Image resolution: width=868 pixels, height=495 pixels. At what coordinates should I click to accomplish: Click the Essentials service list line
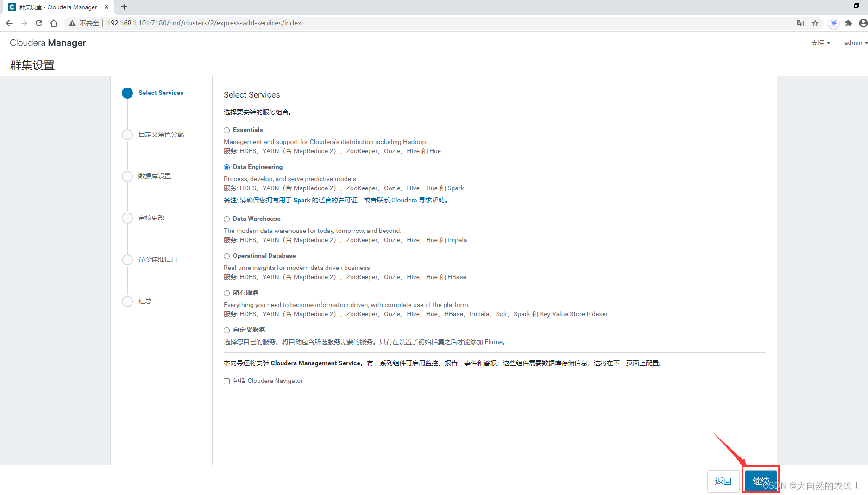332,151
